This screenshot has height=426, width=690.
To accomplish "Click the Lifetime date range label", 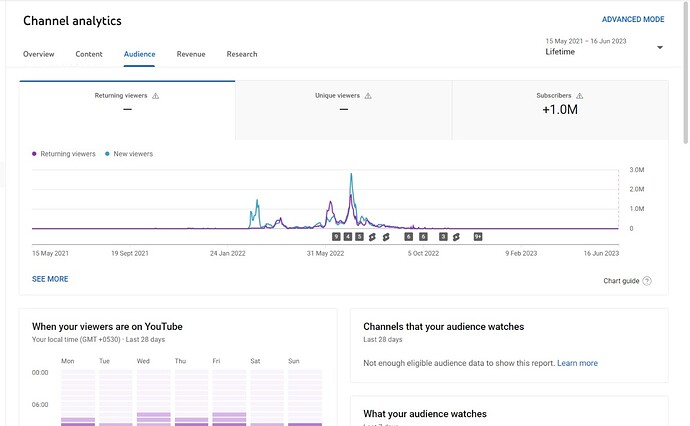I will pyautogui.click(x=560, y=51).
